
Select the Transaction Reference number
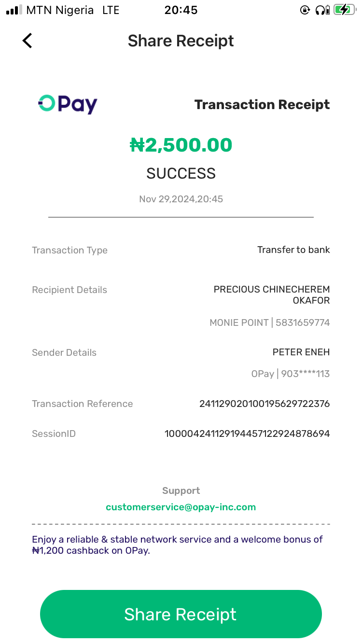click(265, 404)
